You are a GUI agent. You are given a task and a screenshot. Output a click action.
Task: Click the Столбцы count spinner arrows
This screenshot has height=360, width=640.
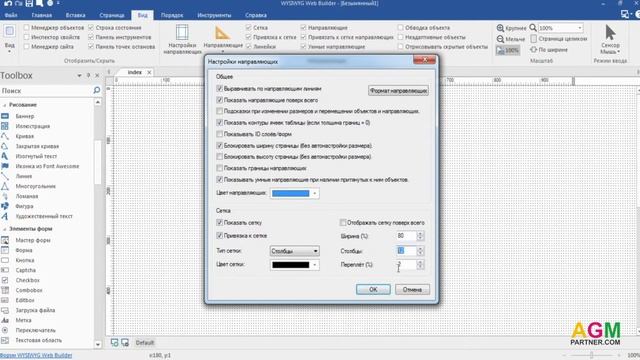pyautogui.click(x=420, y=251)
